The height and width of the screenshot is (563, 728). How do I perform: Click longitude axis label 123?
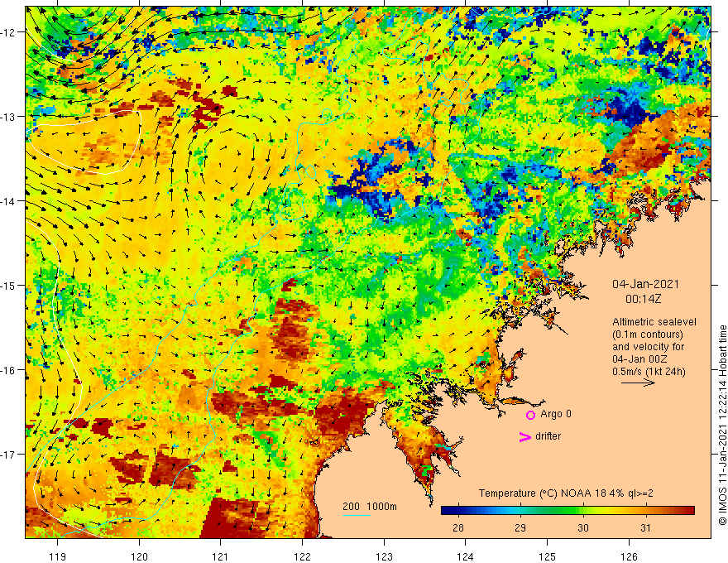pyautogui.click(x=384, y=556)
